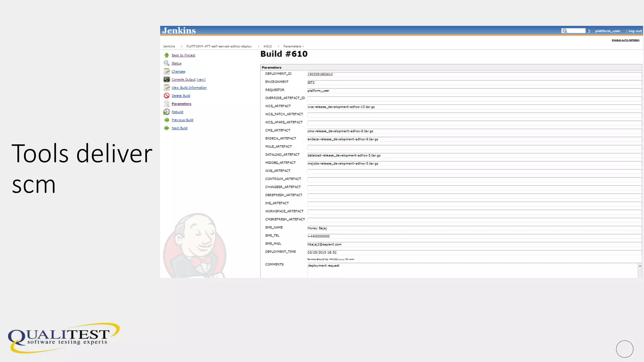The image size is (644, 362).
Task: Expand the arrow after #610 breadcrumb
Action: (x=279, y=47)
